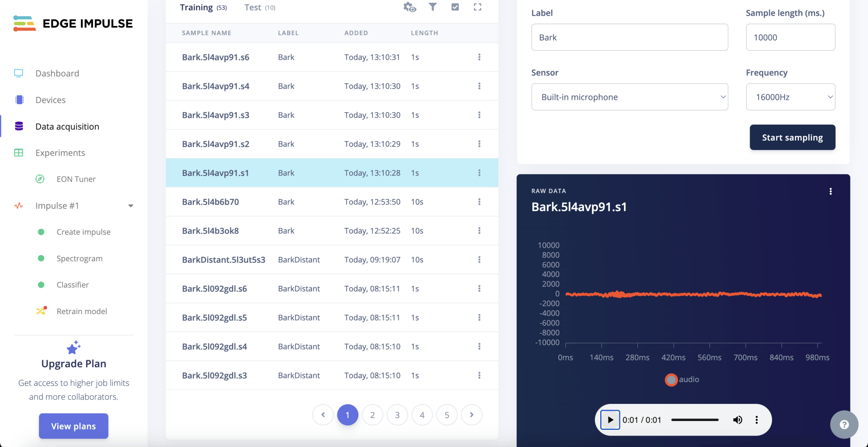The image size is (868, 447).
Task: Open the data explorer settings gear icon
Action: [410, 7]
